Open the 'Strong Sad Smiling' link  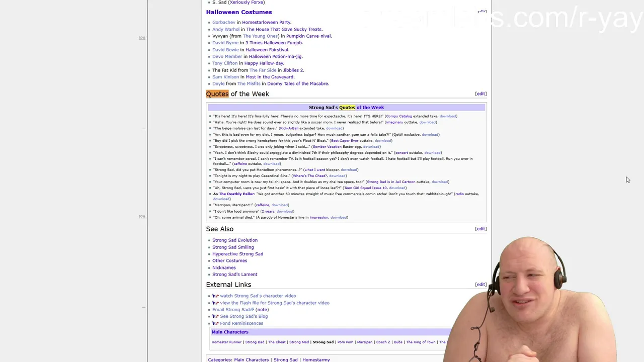coord(233,247)
